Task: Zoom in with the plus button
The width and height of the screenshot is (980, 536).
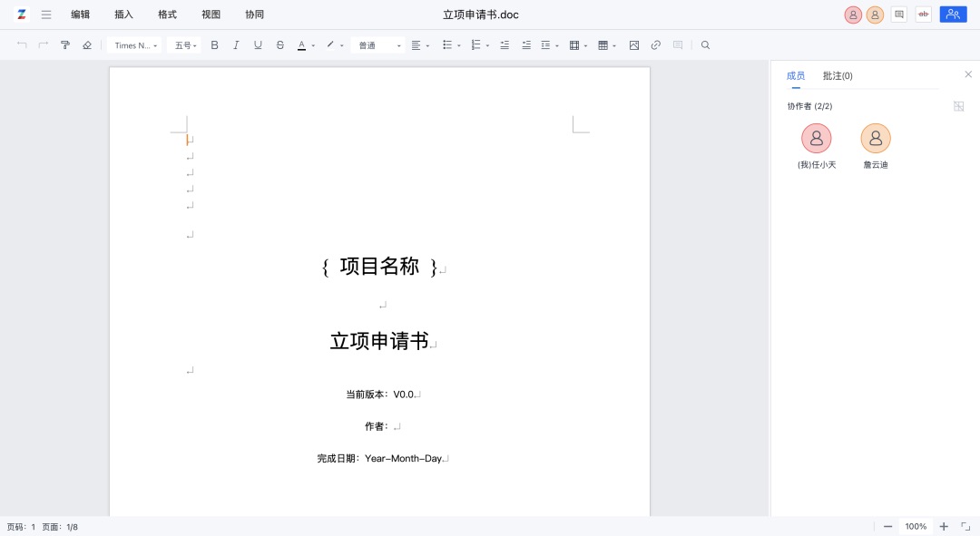Action: 944,527
